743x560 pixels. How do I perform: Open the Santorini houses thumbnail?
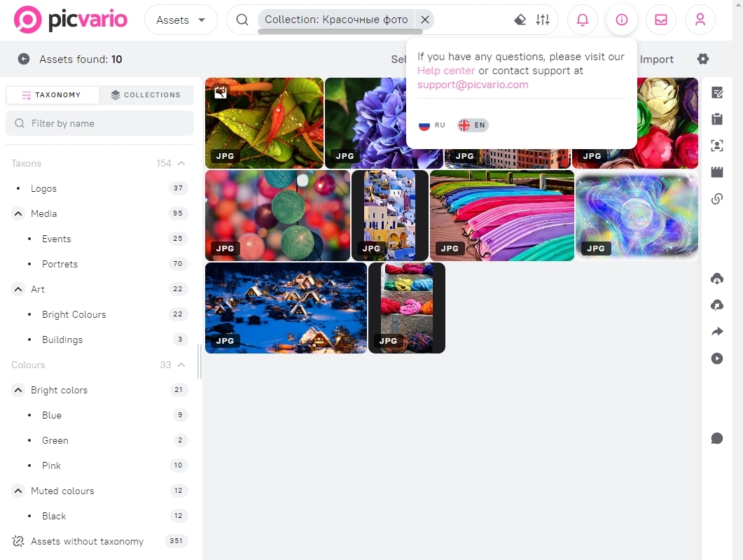pyautogui.click(x=390, y=216)
